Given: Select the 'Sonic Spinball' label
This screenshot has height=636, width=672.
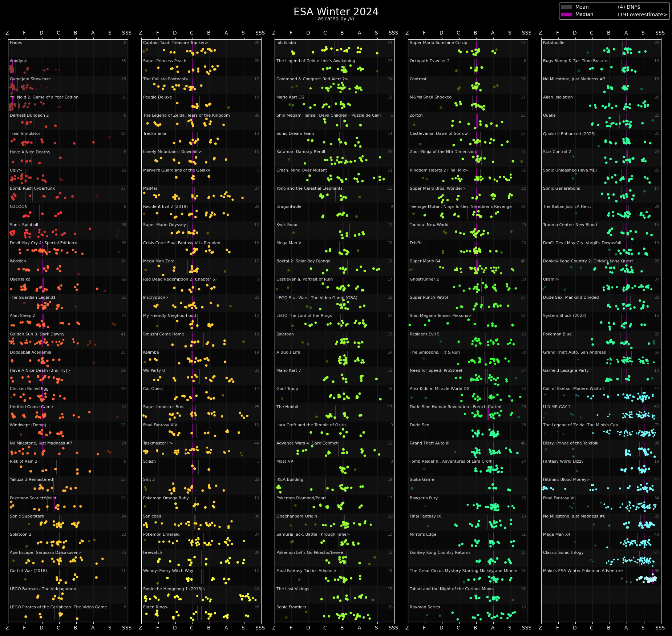Looking at the screenshot, I should (x=24, y=225).
